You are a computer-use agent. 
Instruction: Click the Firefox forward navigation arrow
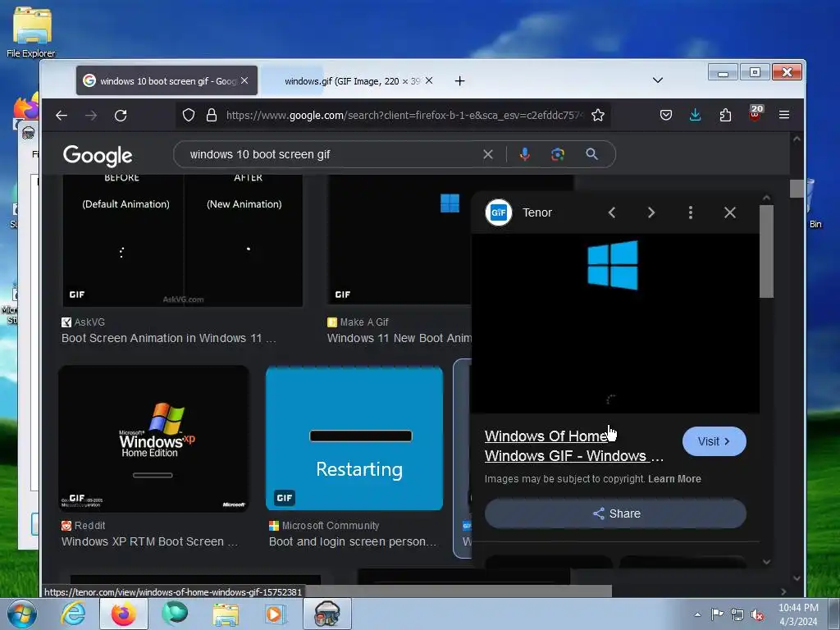91,115
